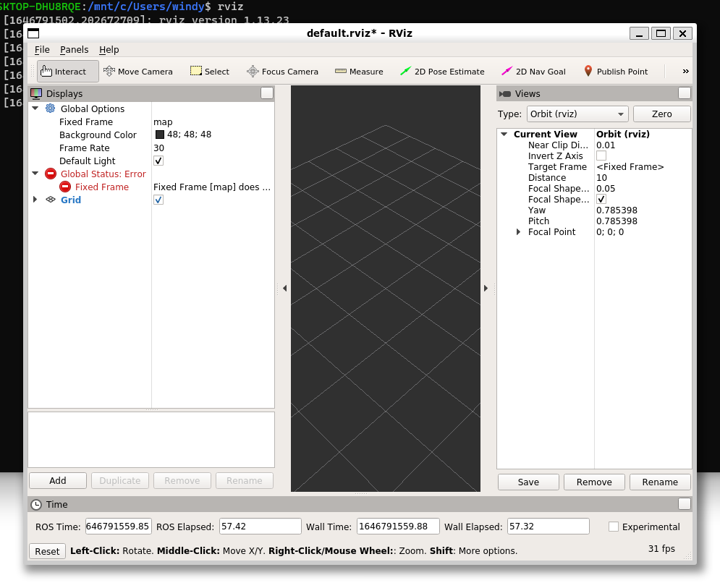Select the 2D Nav Goal tool

click(x=533, y=72)
